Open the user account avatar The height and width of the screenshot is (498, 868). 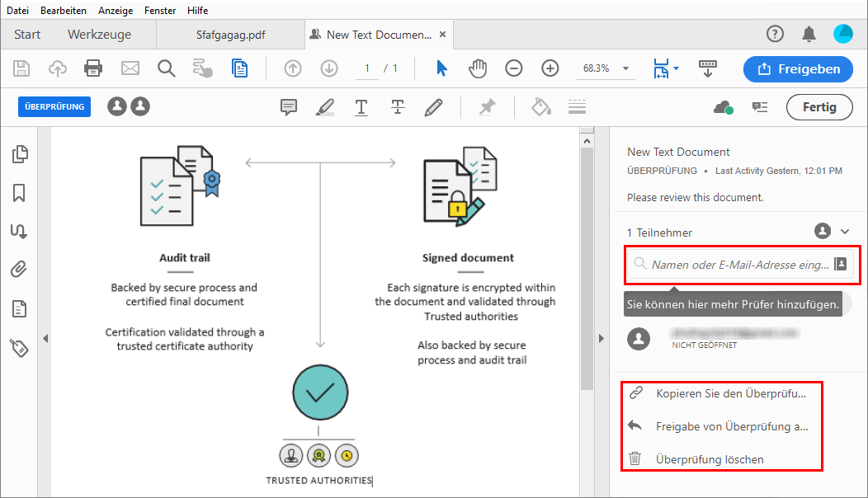pyautogui.click(x=843, y=35)
